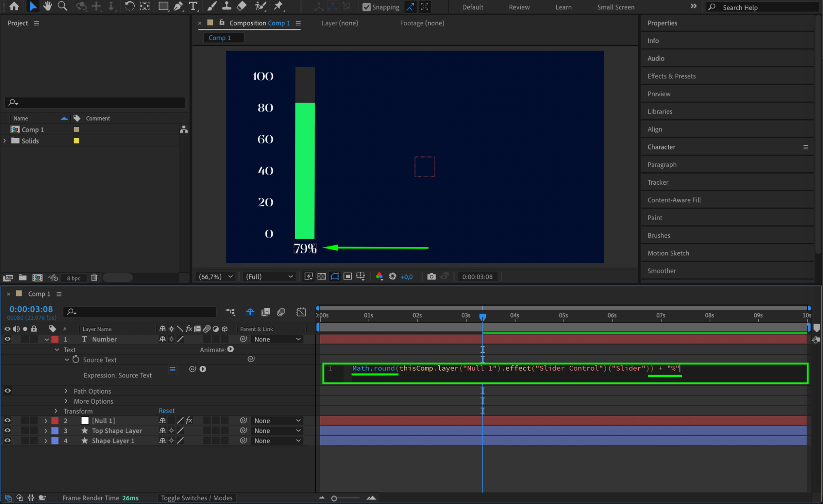Click the project panel trash icon
Screen dimensions: 823x504
tap(94, 278)
